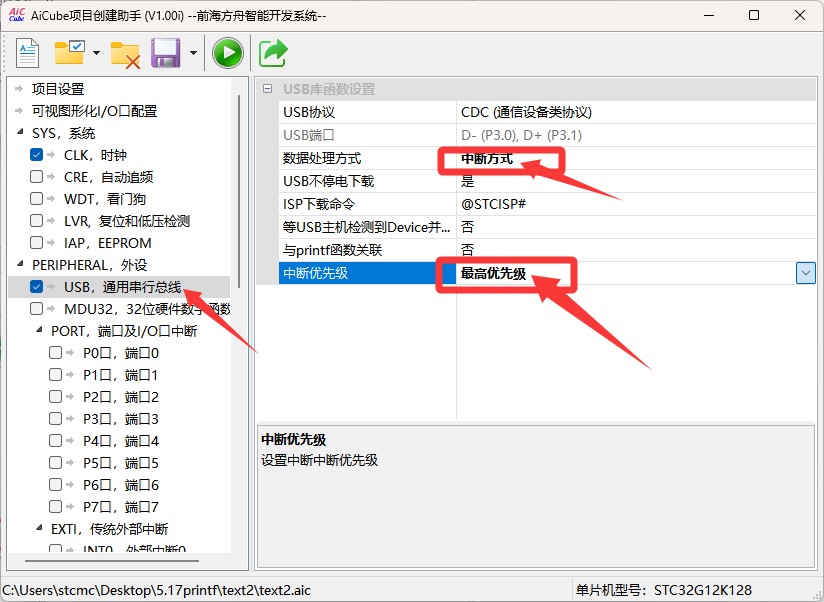Viewport: 824px width, 602px height.
Task: Click the new document toolbar icon
Action: point(27,53)
